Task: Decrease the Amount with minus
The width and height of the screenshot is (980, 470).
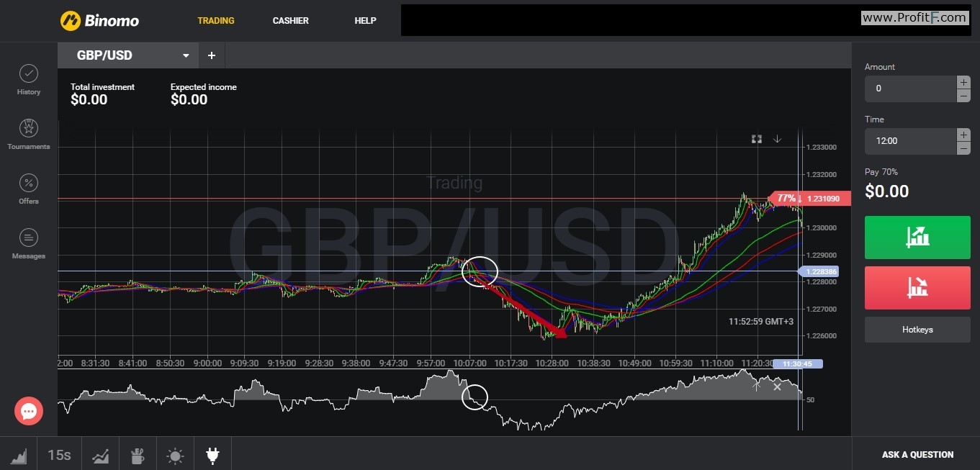Action: coord(963,95)
